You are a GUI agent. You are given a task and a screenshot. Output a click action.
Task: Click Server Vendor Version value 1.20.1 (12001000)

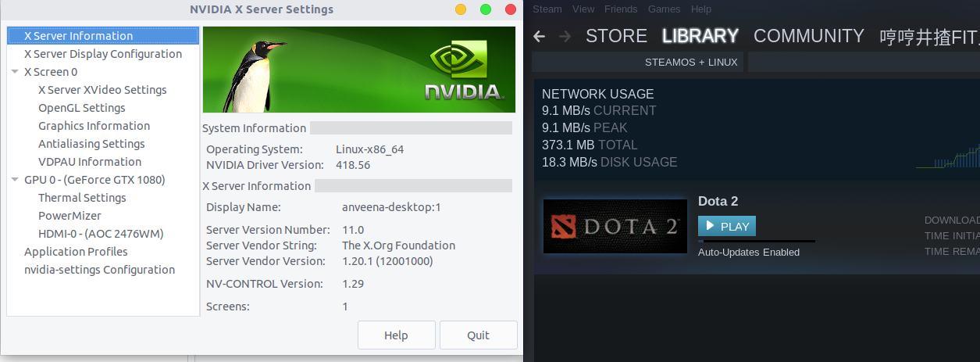coord(387,261)
